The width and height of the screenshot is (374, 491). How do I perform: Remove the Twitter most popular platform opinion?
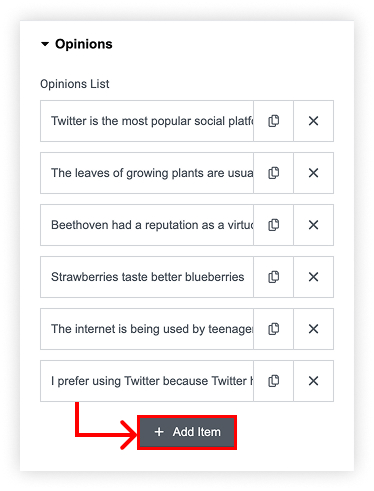pyautogui.click(x=313, y=121)
